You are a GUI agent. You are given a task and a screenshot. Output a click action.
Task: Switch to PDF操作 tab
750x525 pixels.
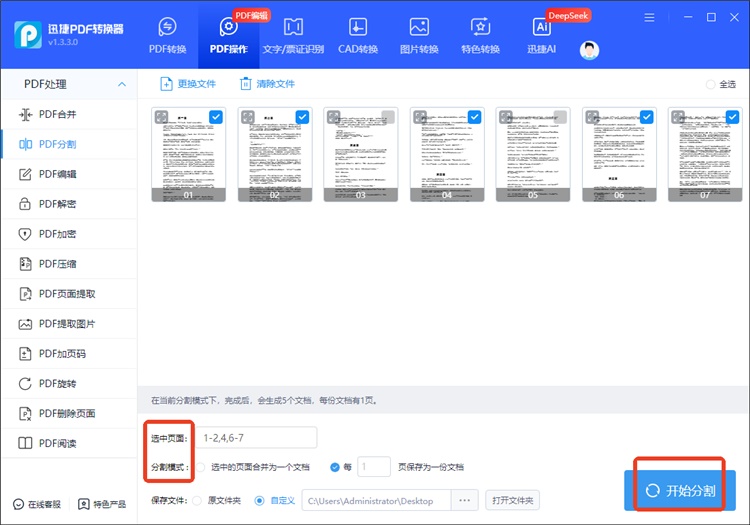coord(229,35)
